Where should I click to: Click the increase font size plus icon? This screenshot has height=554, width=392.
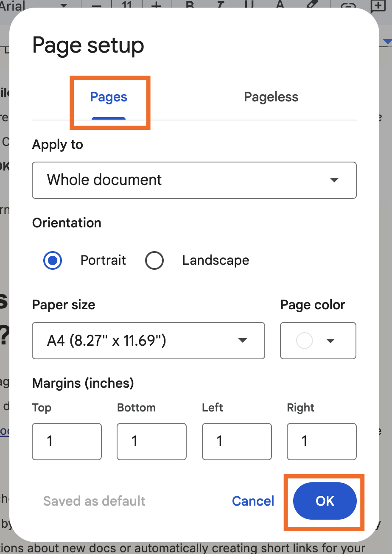pos(157,5)
